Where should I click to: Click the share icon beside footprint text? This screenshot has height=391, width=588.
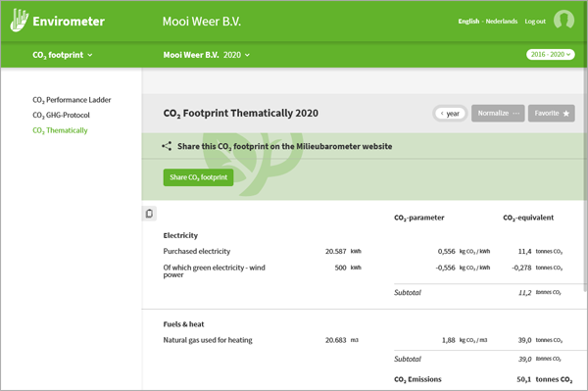coord(167,146)
